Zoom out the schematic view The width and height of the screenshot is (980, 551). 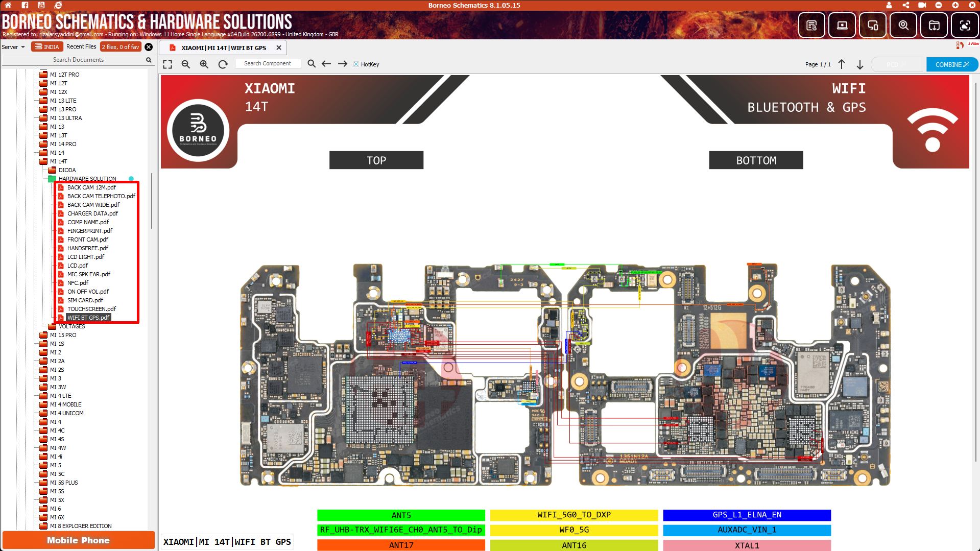186,64
